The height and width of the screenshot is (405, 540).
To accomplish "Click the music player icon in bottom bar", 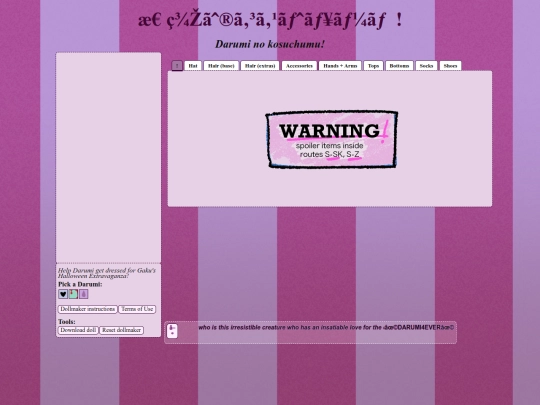I will click(173, 331).
